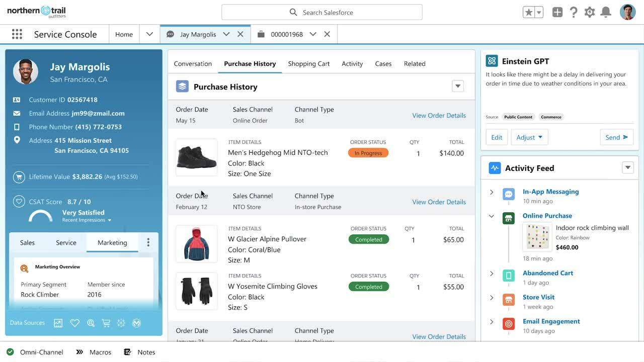This screenshot has height=362, width=644.
Task: Expand the In-App Messaging feed item
Action: 492,192
